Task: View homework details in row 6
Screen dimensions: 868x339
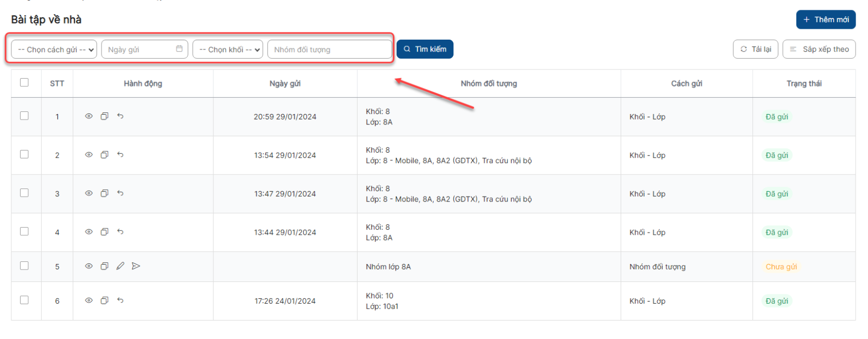Action: [x=89, y=300]
